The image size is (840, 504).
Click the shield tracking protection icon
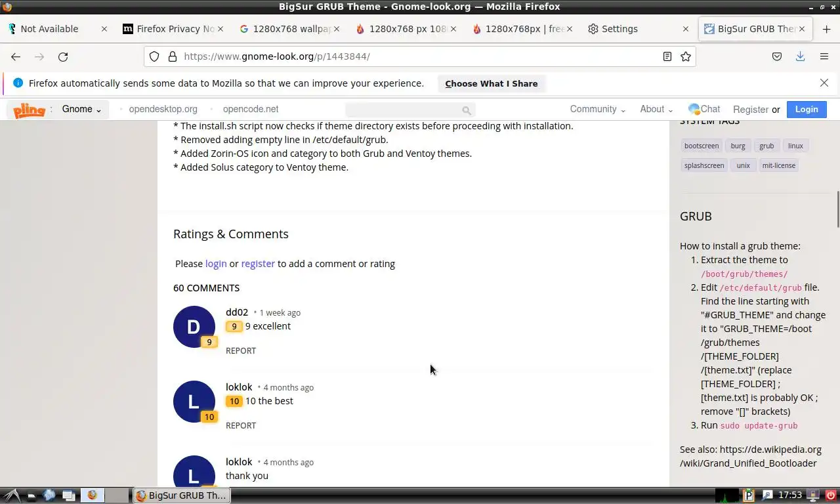pyautogui.click(x=154, y=56)
